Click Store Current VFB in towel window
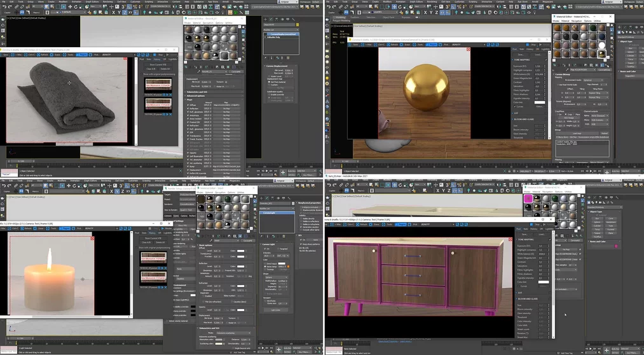 (158, 64)
